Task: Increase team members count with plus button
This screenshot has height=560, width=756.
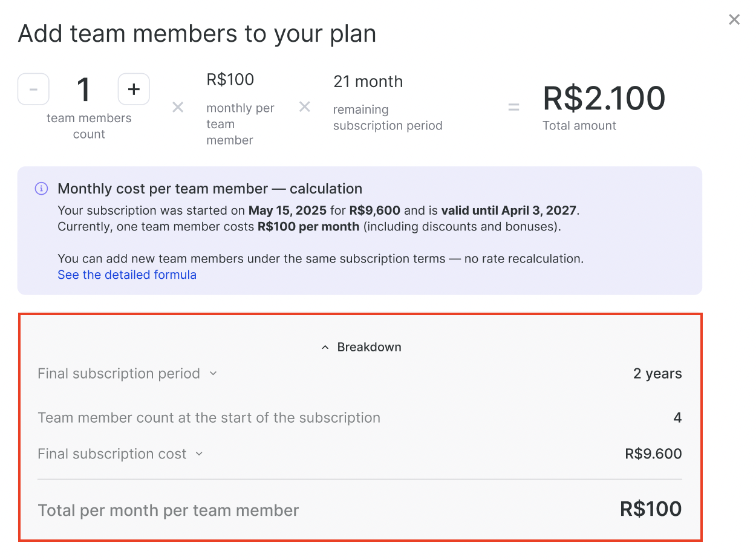Action: click(134, 90)
